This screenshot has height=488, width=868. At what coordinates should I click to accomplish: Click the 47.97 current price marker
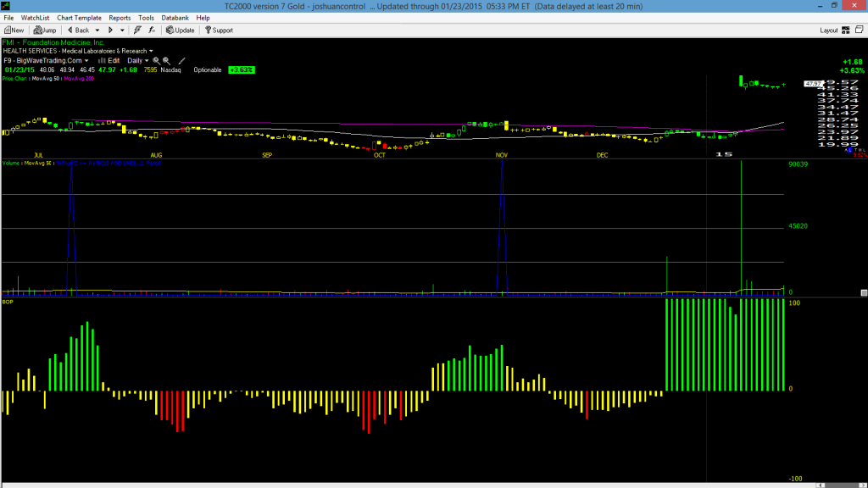click(813, 84)
